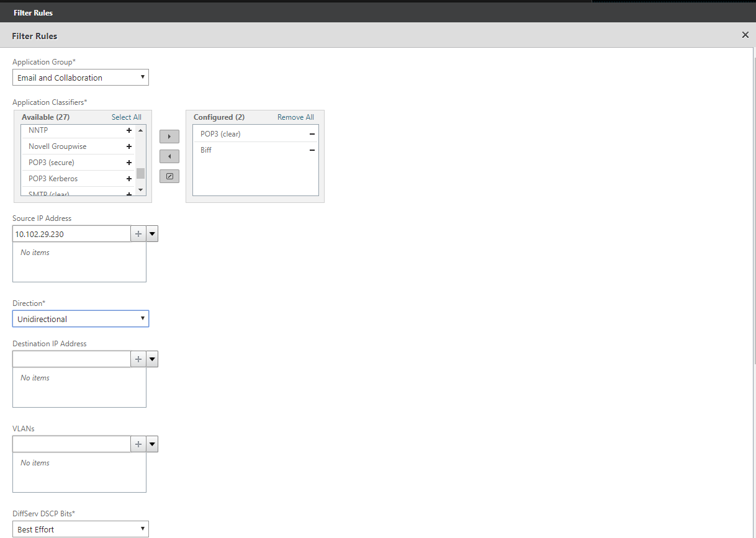Screen dimensions: 756x538
Task: Click the left-arrow move-to-available button
Action: (x=169, y=156)
